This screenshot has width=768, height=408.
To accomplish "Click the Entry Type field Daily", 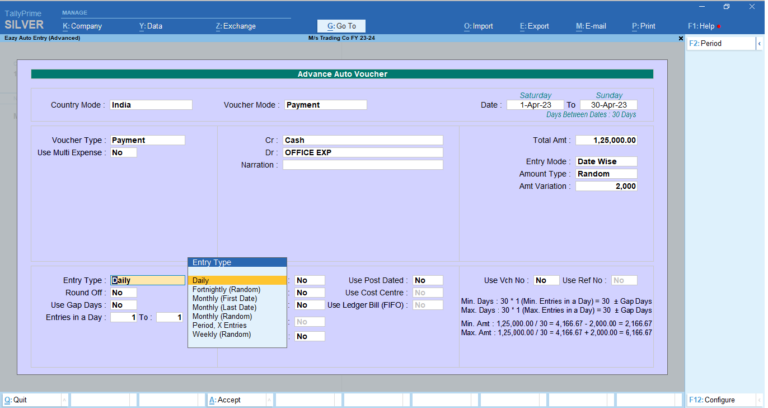I will coord(147,280).
